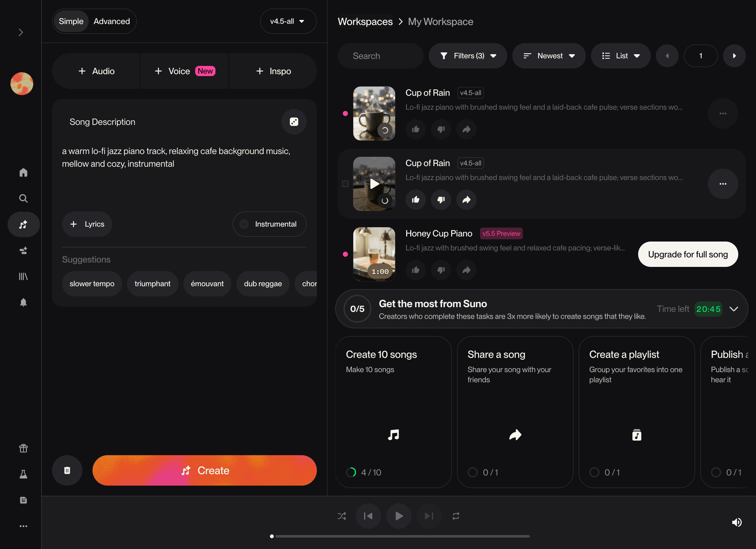
Task: Dislike the first Cup of Rain song
Action: (441, 129)
